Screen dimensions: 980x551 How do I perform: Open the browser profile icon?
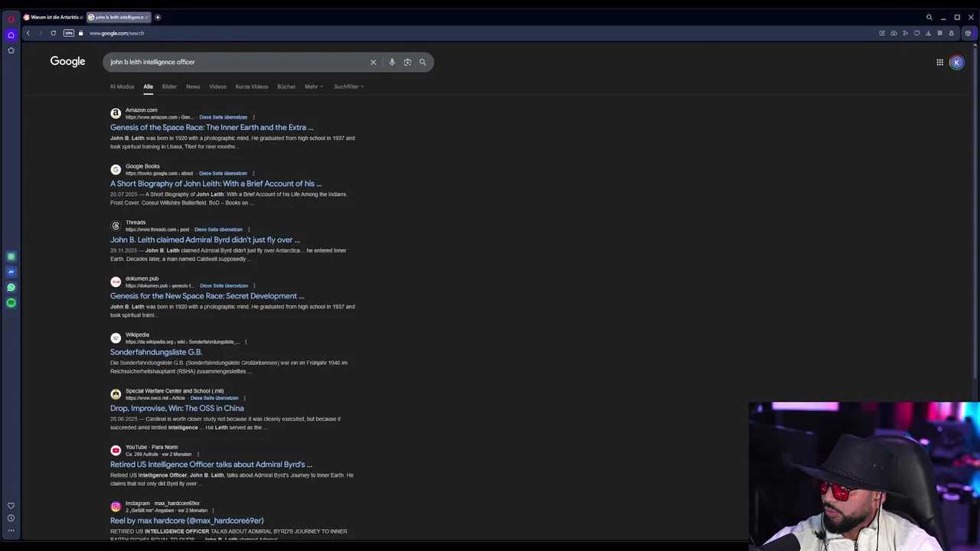tap(951, 33)
